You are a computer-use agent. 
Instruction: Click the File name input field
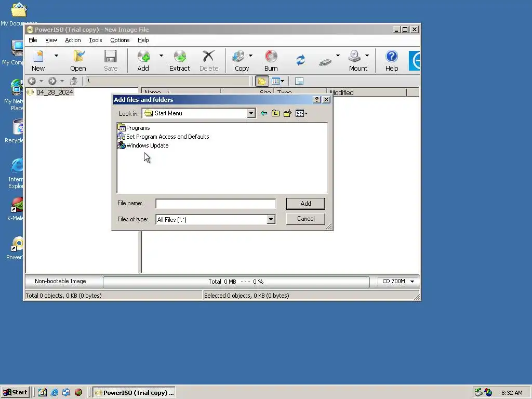coord(216,204)
